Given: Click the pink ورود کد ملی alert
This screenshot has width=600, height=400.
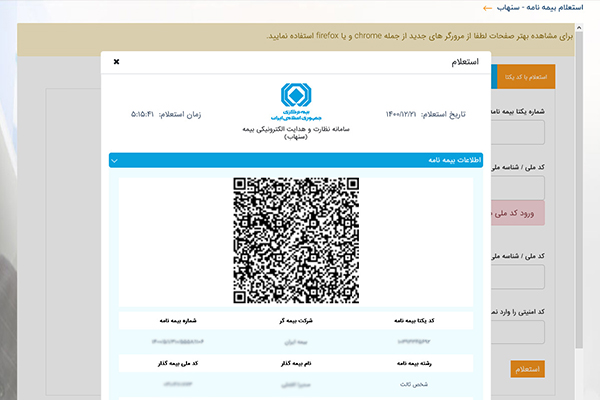Looking at the screenshot, I should (x=518, y=213).
